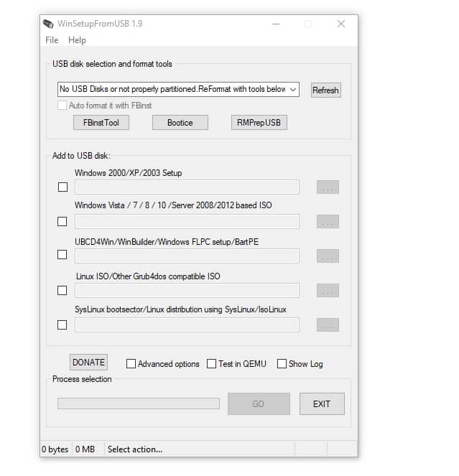Click the WinSetupFromUSB title bar app icon
This screenshot has width=459, height=476.
50,24
